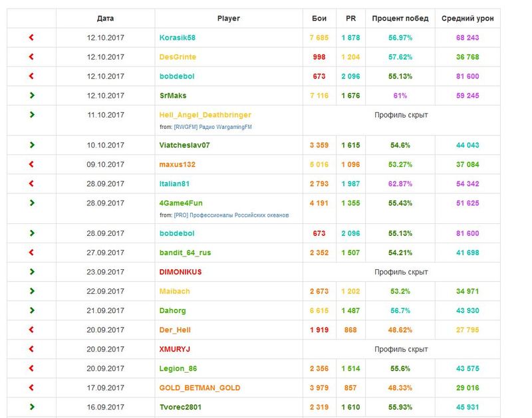
Task: Click the red arrow beside Korasik58
Action: click(31, 38)
